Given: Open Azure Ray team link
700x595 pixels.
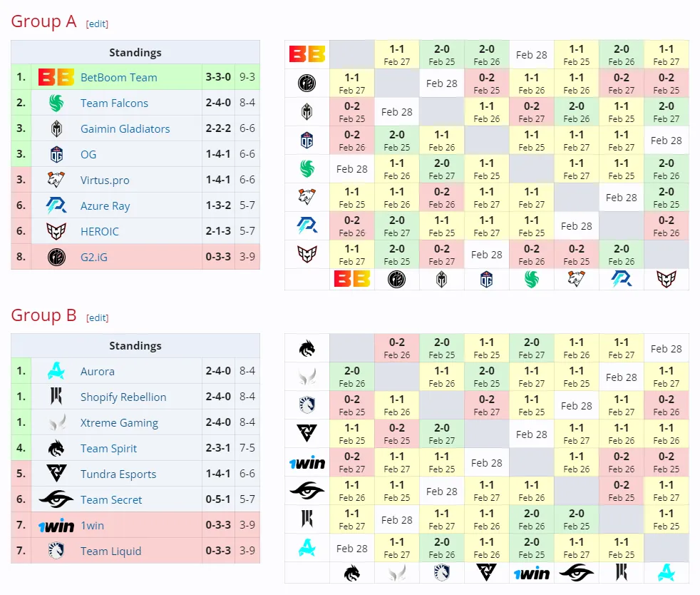Looking at the screenshot, I should 105,206.
